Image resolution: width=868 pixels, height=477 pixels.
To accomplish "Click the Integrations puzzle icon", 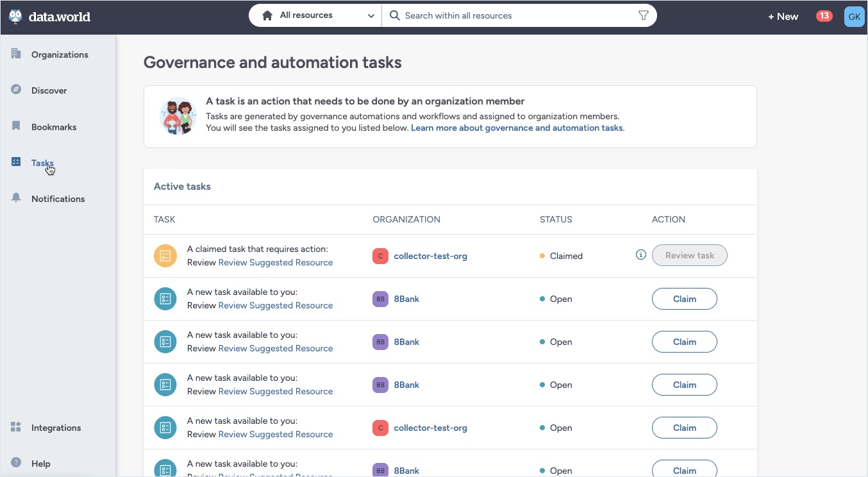I will (16, 427).
